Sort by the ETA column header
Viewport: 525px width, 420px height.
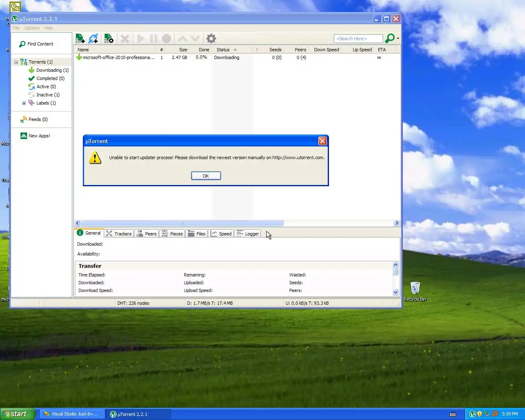coord(386,50)
